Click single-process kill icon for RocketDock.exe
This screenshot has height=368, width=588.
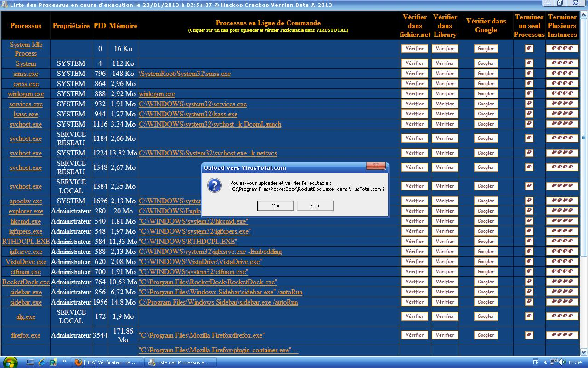[x=529, y=282]
